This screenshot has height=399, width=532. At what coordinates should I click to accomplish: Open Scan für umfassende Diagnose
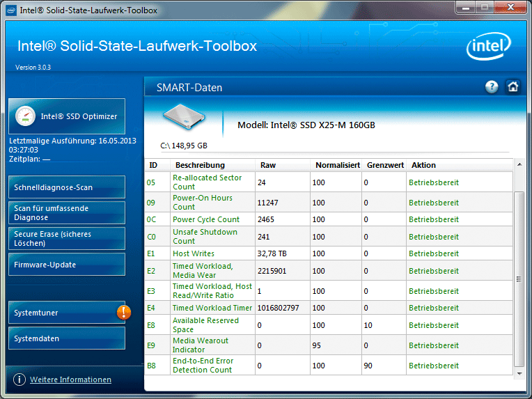67,213
